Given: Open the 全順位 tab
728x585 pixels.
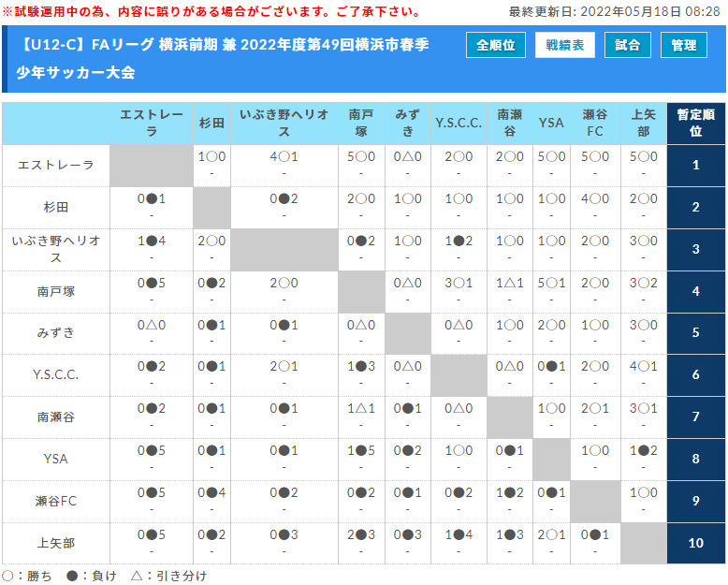Looking at the screenshot, I should pyautogui.click(x=495, y=45).
